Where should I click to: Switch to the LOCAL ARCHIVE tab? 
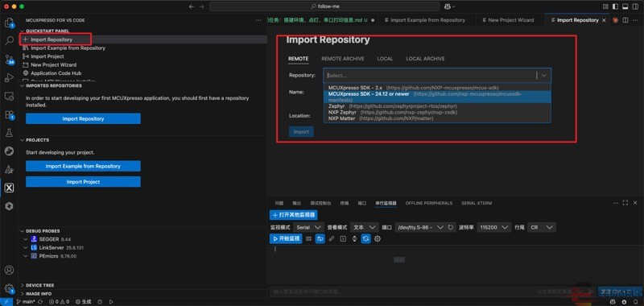(x=425, y=59)
